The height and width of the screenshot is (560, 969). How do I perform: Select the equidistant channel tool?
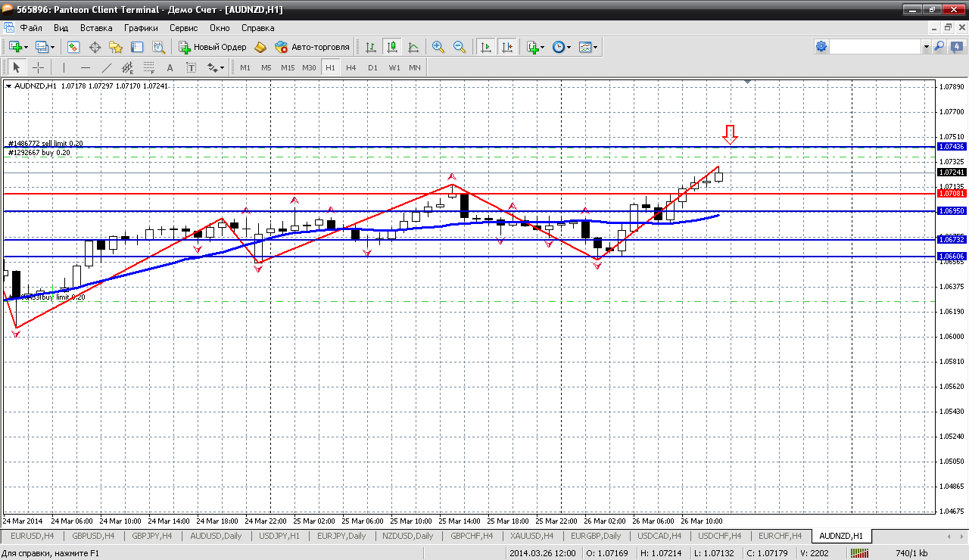tap(128, 67)
